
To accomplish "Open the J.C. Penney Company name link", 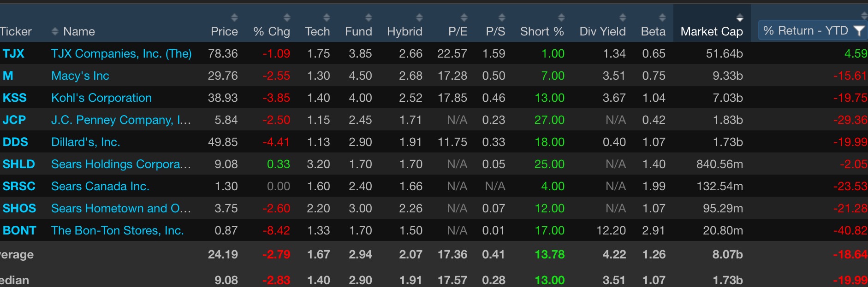I will [121, 120].
